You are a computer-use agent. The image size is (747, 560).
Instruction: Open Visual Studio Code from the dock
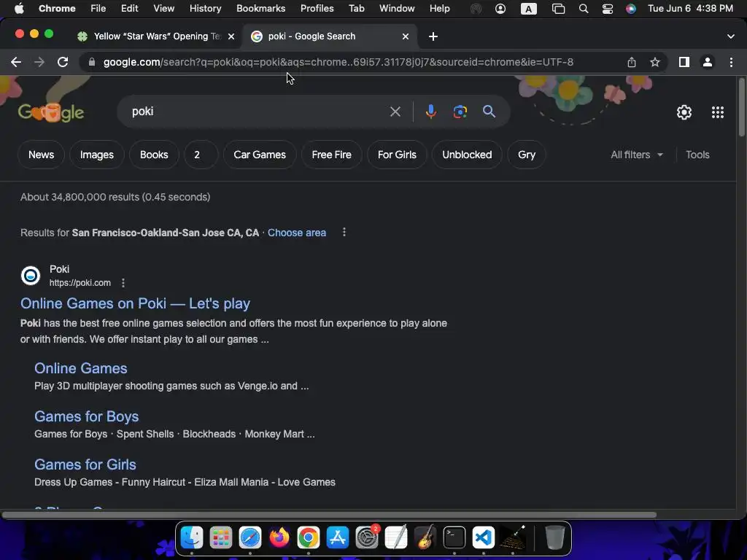coord(483,537)
